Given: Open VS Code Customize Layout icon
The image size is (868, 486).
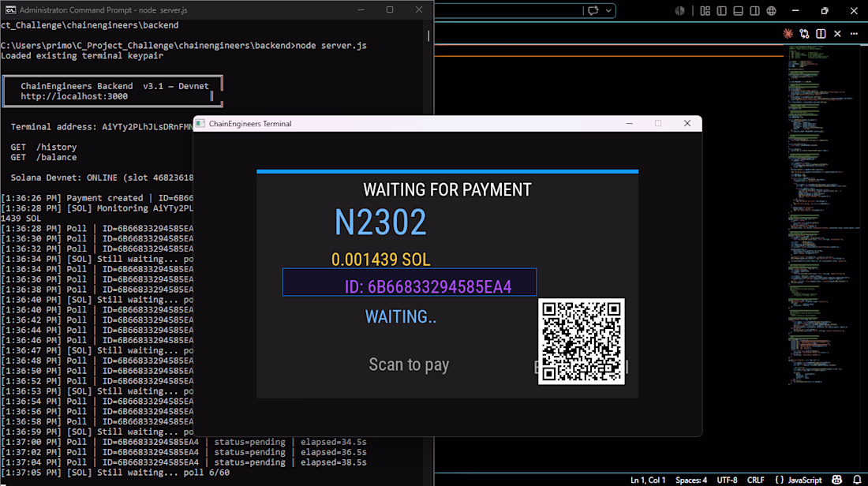Looking at the screenshot, I should 705,10.
